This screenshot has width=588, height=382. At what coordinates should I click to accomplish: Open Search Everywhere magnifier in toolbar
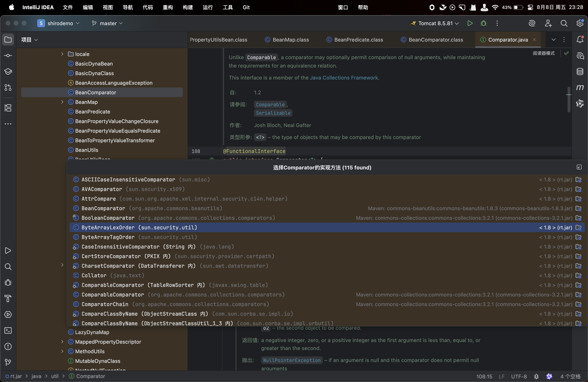pyautogui.click(x=564, y=23)
